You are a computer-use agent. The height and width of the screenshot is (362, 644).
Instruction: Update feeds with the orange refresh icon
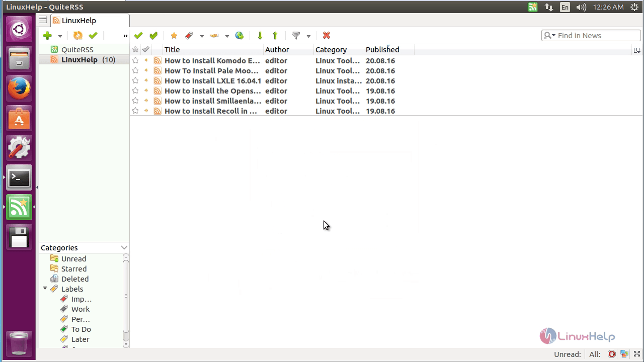pos(77,36)
